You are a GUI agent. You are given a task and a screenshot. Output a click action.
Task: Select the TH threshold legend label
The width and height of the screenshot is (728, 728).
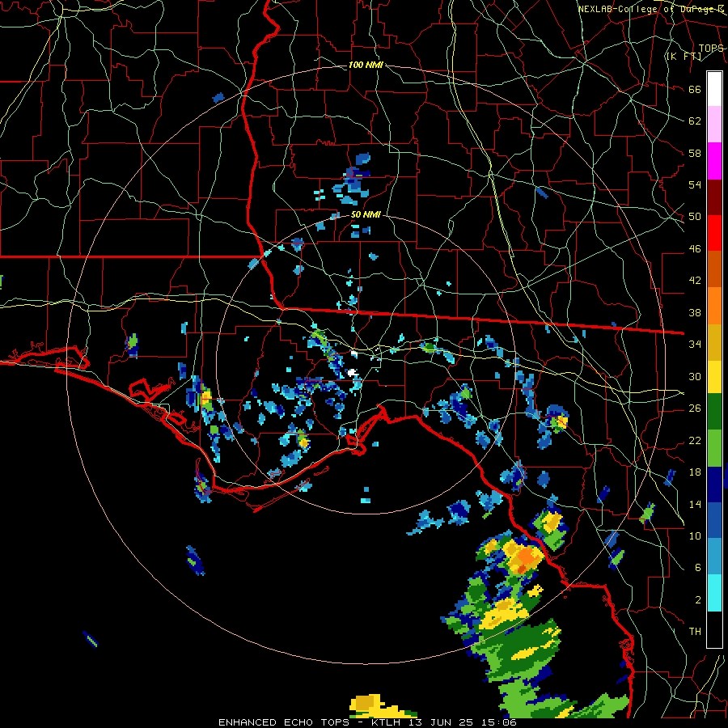click(x=695, y=632)
